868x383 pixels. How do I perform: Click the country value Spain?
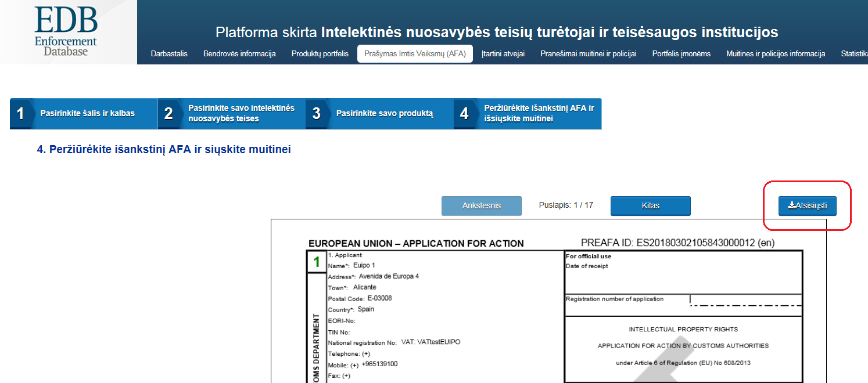[365, 309]
